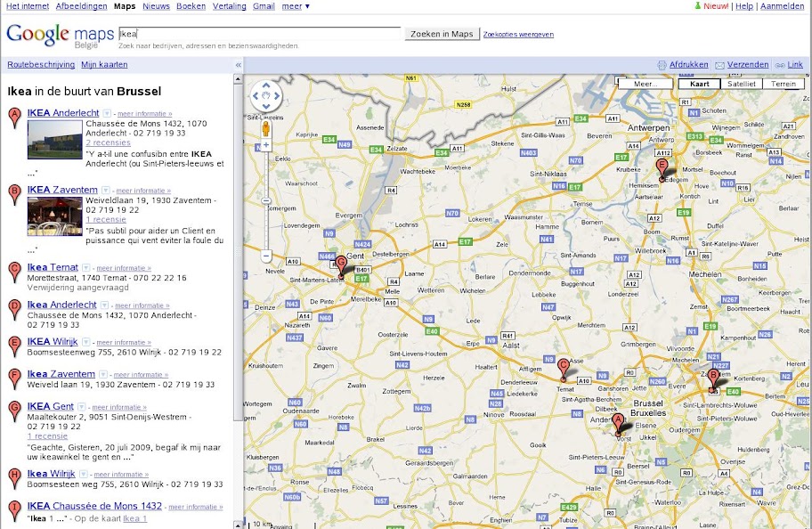This screenshot has height=529, width=812.
Task: Pan map down with navigation arrow
Action: pyautogui.click(x=265, y=106)
